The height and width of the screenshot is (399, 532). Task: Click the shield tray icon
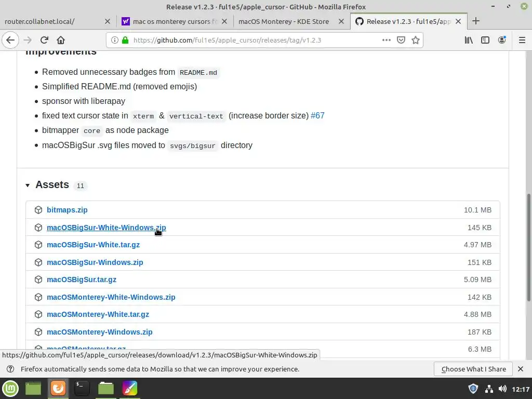[473, 389]
